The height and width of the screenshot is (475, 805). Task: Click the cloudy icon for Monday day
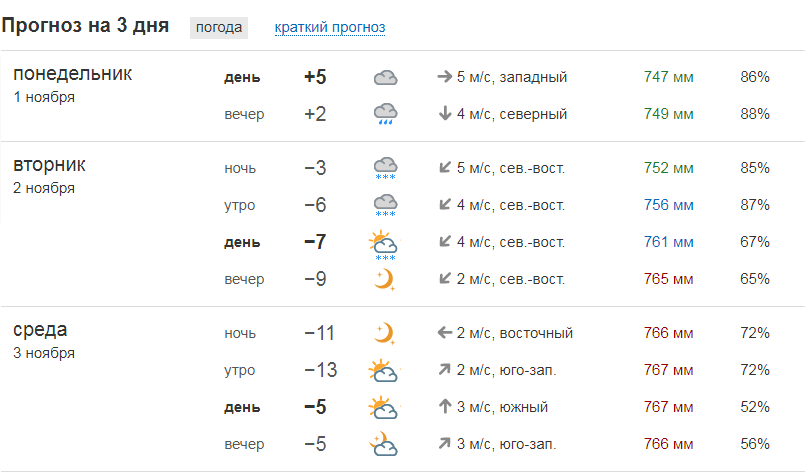click(385, 78)
